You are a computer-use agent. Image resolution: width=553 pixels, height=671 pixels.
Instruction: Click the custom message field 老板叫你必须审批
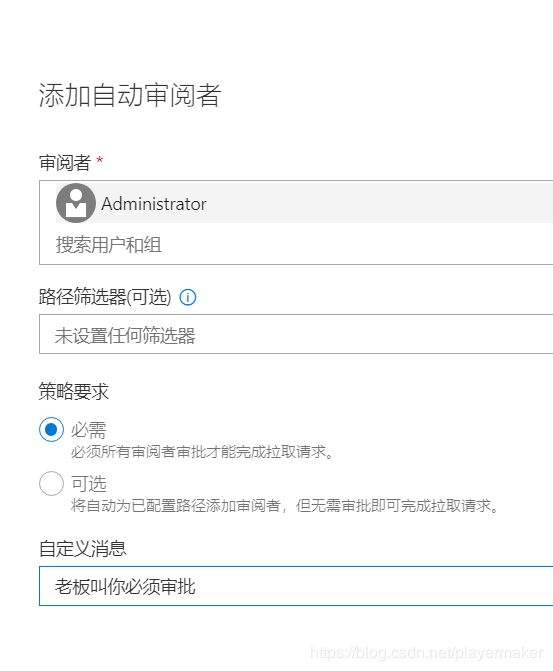pos(296,586)
